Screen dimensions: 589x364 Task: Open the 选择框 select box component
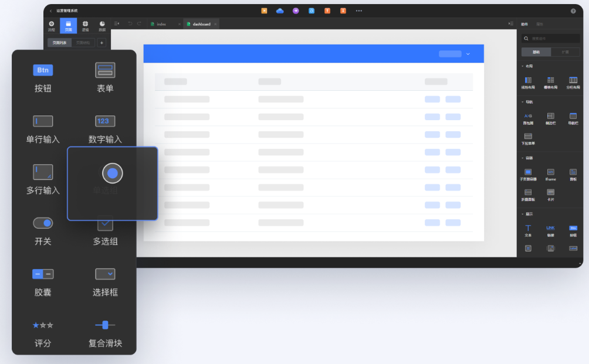pyautogui.click(x=105, y=282)
